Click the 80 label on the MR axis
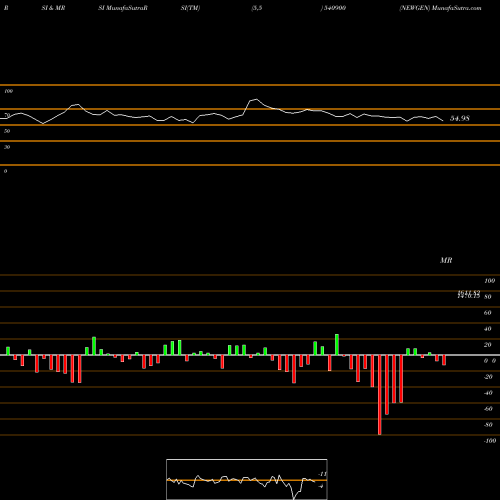This screenshot has width=500, height=500. (488, 297)
